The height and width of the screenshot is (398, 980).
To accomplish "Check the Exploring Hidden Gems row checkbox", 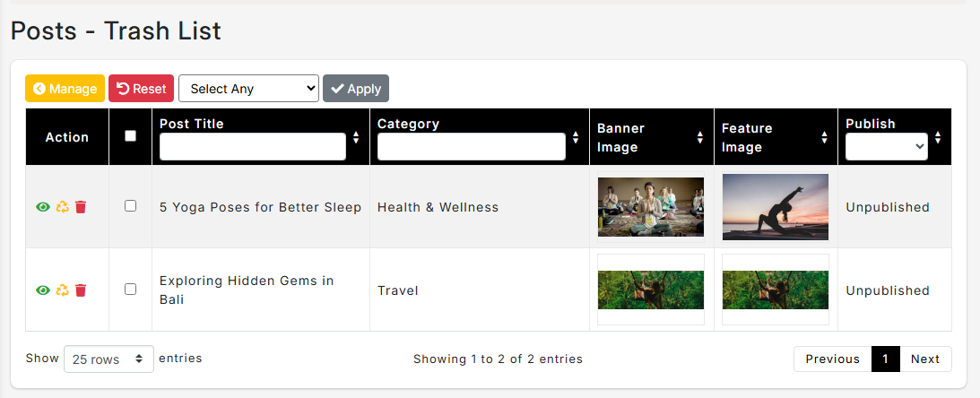I will click(131, 290).
